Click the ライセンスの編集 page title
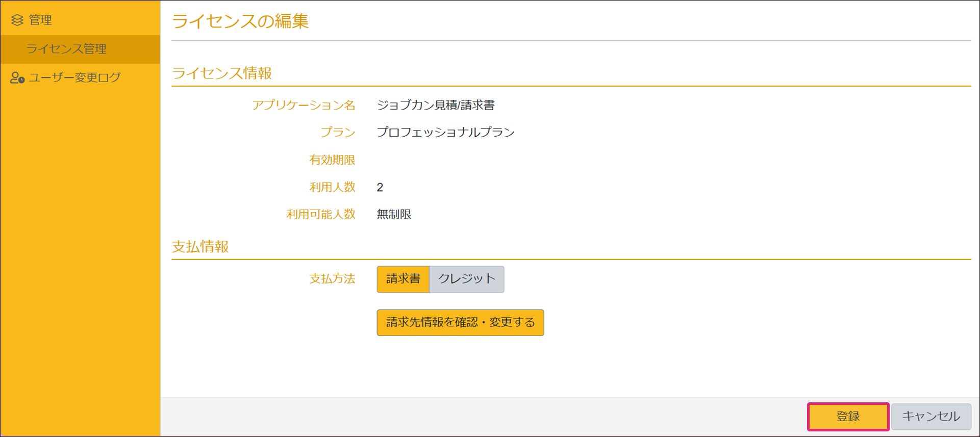This screenshot has width=980, height=437. (x=240, y=21)
